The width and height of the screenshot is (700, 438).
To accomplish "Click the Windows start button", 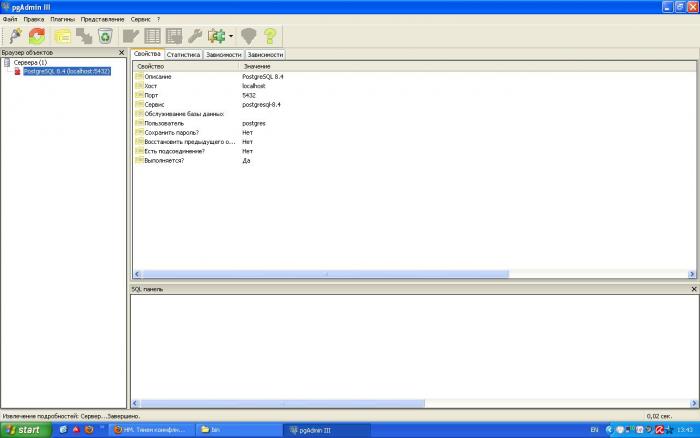I will click(x=25, y=430).
